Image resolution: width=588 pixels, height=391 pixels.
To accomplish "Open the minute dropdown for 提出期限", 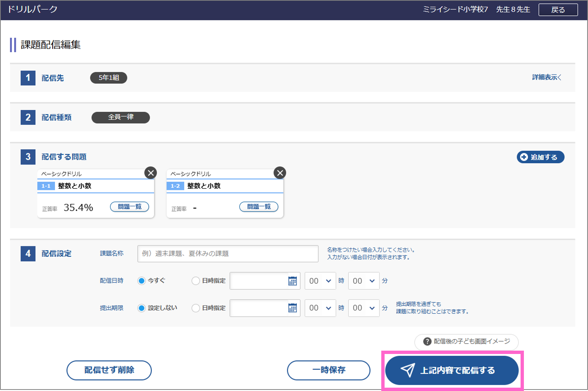I will click(x=364, y=308).
